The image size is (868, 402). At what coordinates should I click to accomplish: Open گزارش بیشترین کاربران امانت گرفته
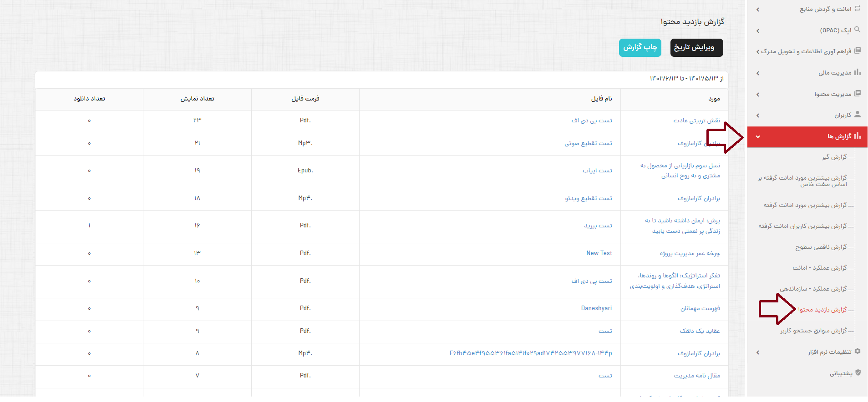coord(802,226)
